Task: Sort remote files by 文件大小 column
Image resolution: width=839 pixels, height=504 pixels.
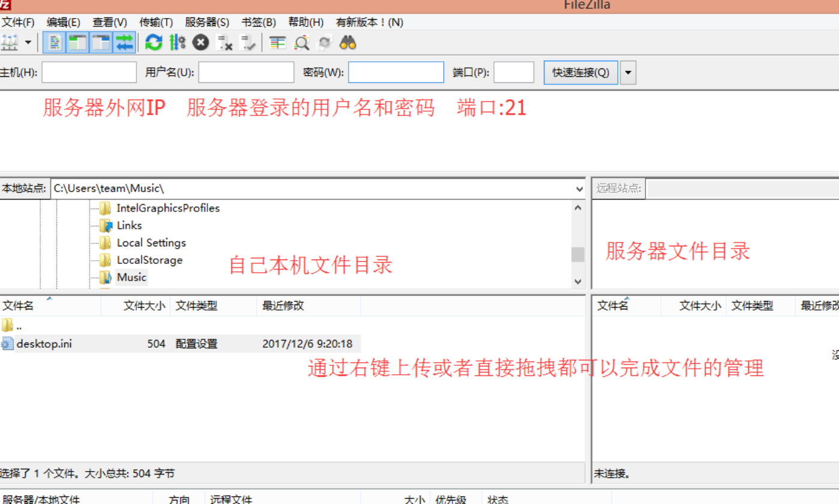Action: pyautogui.click(x=694, y=306)
